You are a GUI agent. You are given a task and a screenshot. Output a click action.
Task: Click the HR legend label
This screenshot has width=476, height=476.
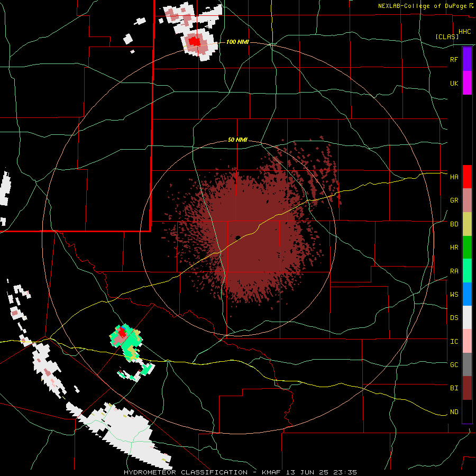click(454, 248)
